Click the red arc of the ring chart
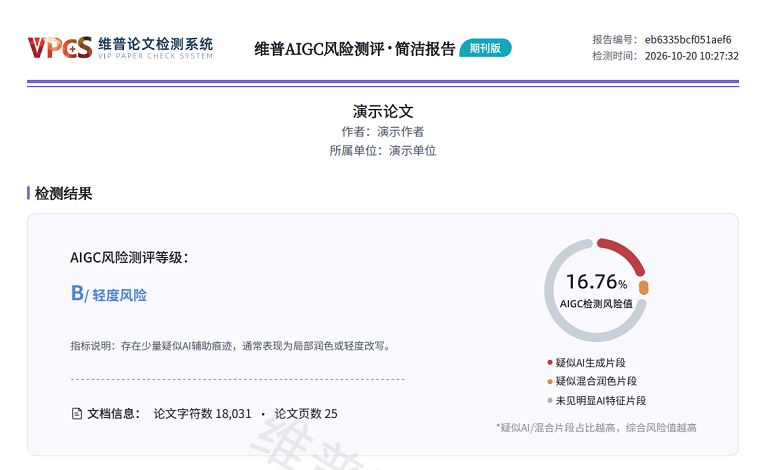The height and width of the screenshot is (470, 777). [624, 254]
